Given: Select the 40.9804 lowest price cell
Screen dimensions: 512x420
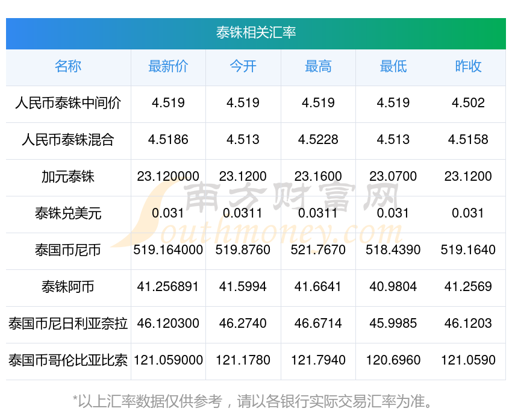Looking at the screenshot, I should pyautogui.click(x=393, y=287).
